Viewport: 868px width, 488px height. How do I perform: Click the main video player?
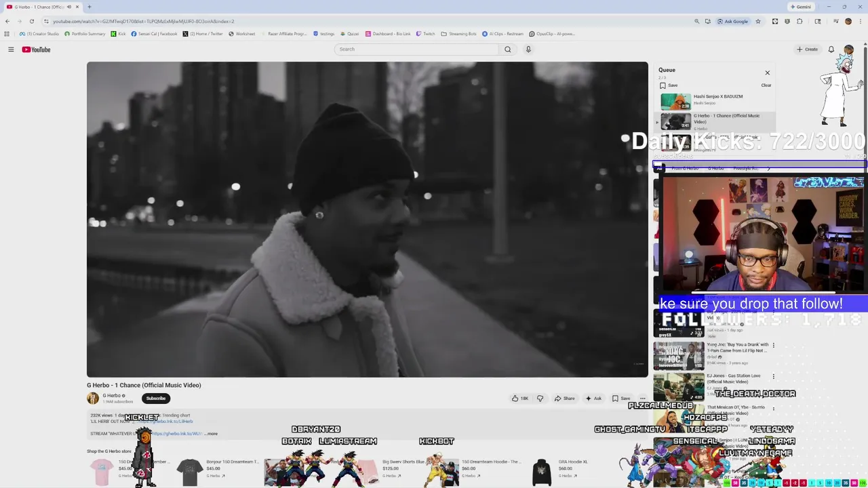tap(367, 219)
